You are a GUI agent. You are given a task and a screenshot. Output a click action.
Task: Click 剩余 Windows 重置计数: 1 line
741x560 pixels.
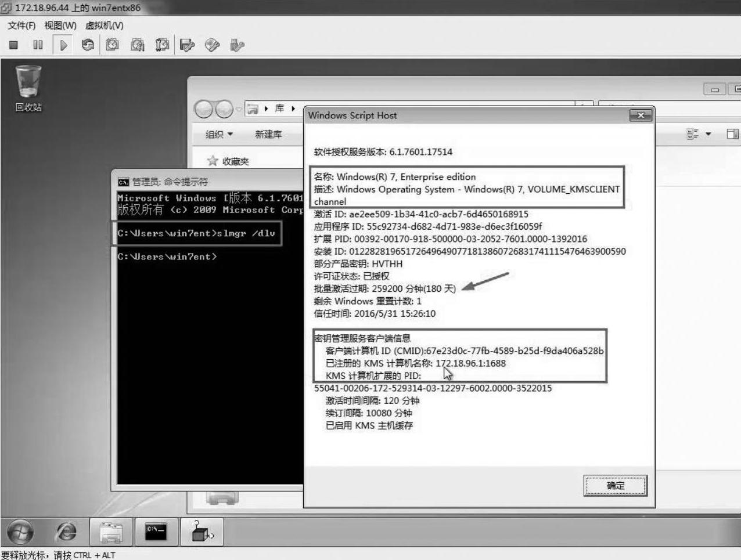(x=368, y=301)
